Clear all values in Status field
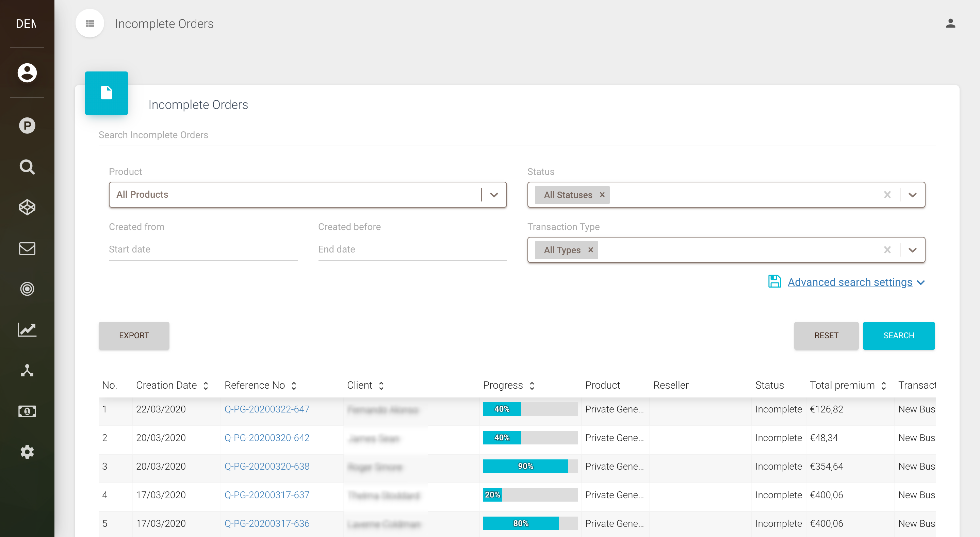Image resolution: width=980 pixels, height=537 pixels. [x=887, y=194]
